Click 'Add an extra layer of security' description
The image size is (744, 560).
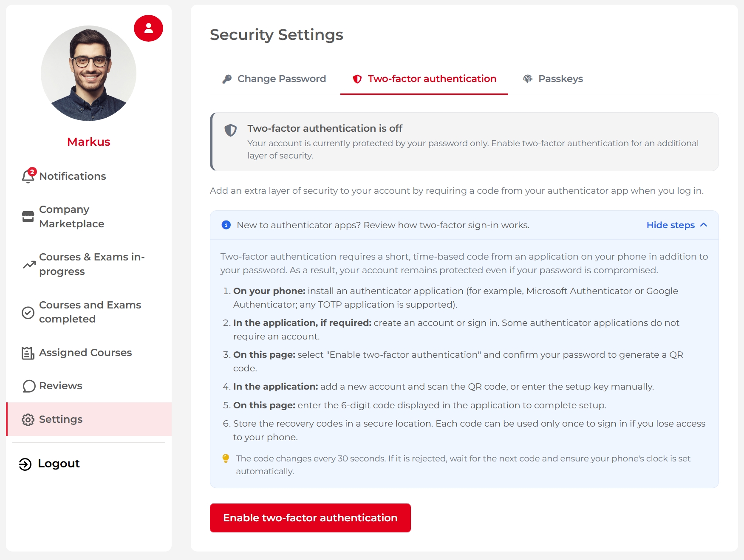click(x=457, y=191)
